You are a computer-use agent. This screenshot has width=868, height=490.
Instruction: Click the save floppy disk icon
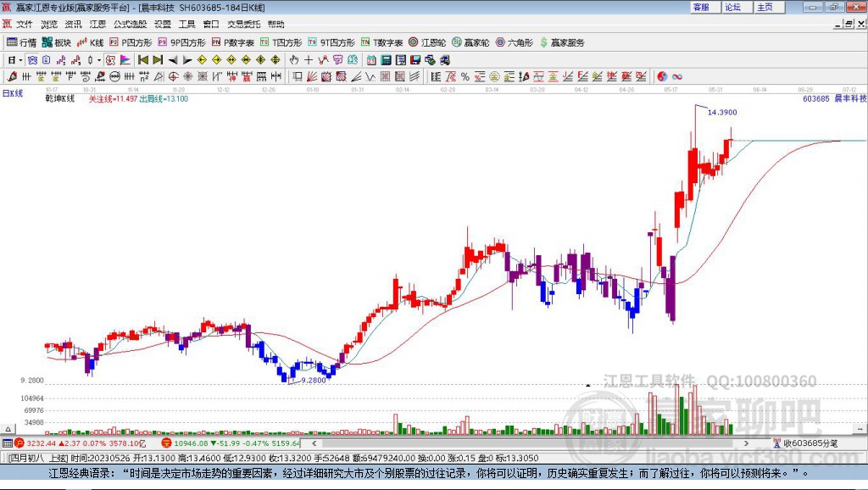tap(415, 60)
